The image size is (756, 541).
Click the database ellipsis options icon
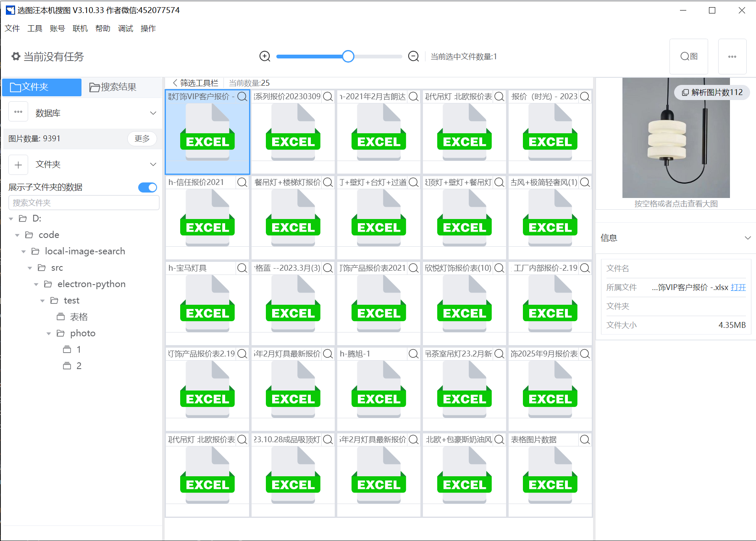coord(18,111)
